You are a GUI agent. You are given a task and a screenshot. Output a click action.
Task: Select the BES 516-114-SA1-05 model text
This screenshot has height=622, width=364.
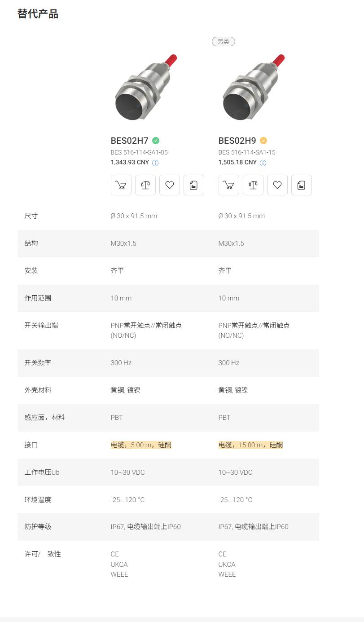(139, 152)
